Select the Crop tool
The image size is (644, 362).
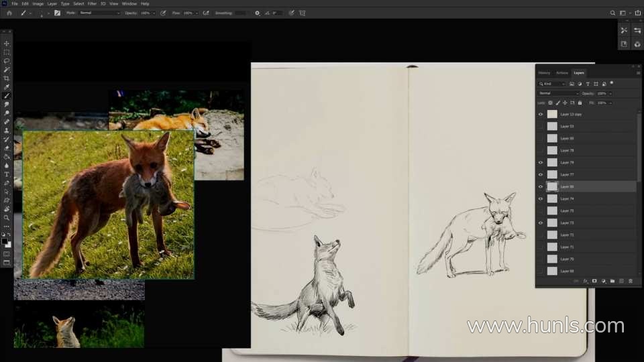[x=7, y=78]
